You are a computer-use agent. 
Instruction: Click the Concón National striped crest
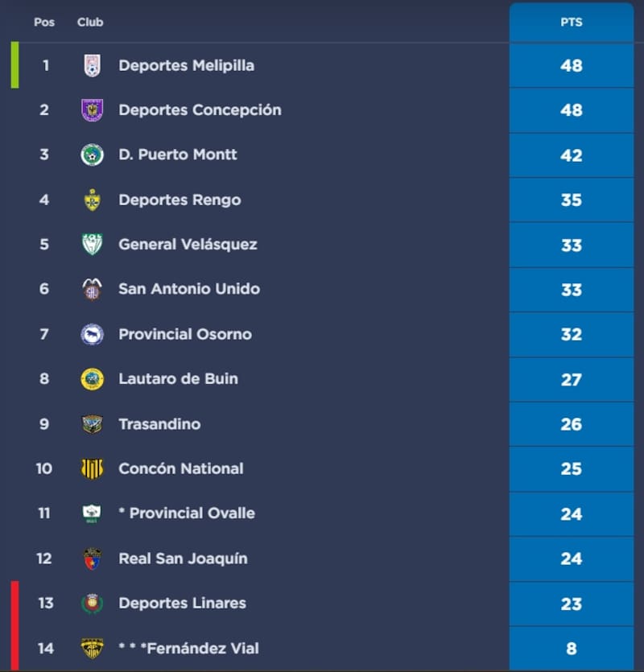point(93,468)
